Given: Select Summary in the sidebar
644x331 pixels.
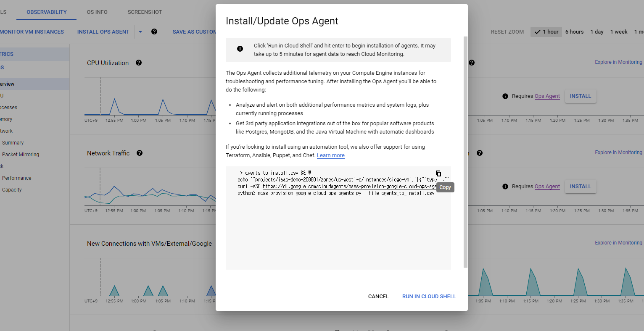Looking at the screenshot, I should 13,143.
